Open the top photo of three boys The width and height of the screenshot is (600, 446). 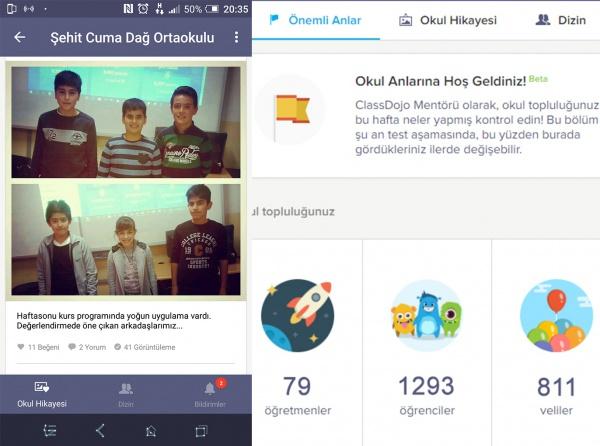[126, 122]
